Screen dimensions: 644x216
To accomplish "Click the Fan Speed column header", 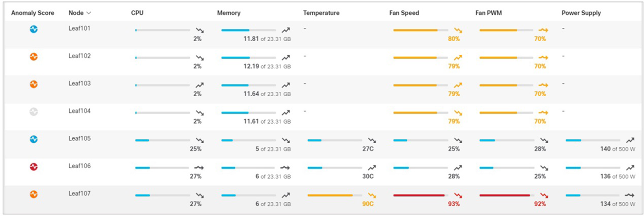I will pos(404,13).
